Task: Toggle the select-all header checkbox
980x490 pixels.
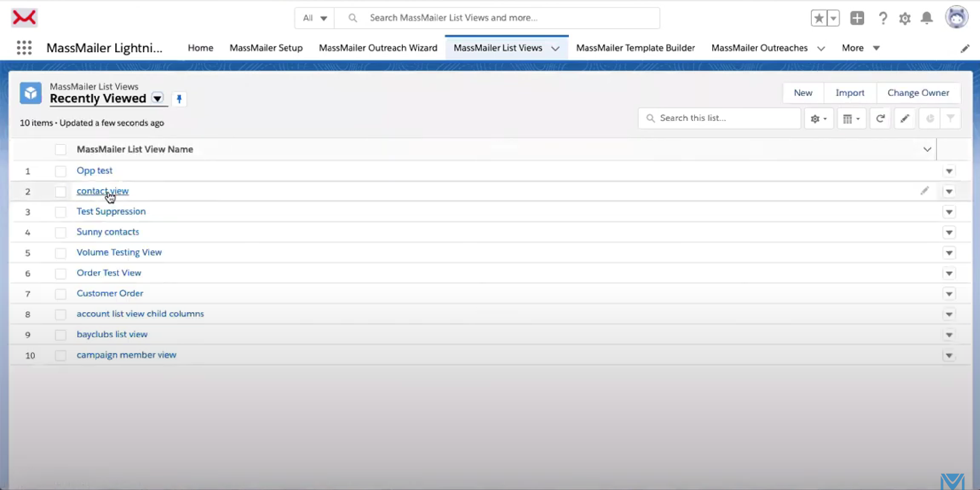Action: click(60, 150)
